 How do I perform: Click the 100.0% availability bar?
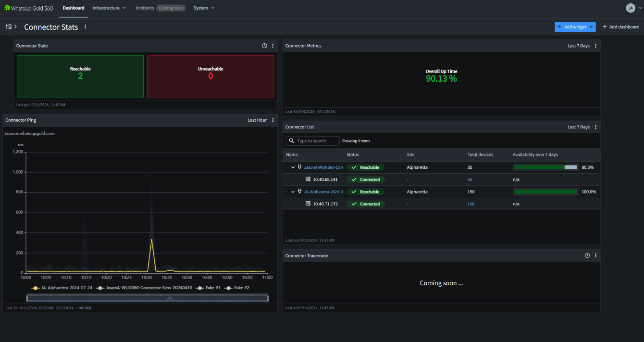click(545, 191)
